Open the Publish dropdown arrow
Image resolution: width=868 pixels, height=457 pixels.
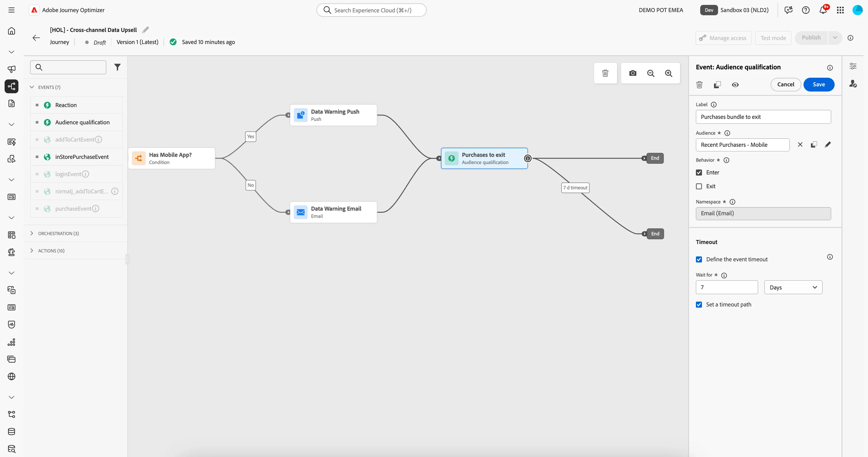835,38
